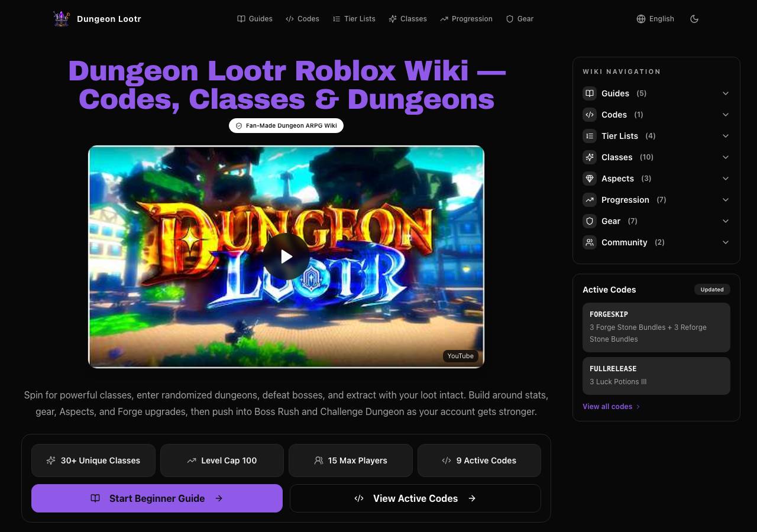Click the Classes sparkle icon in Wiki Navigation

point(590,157)
